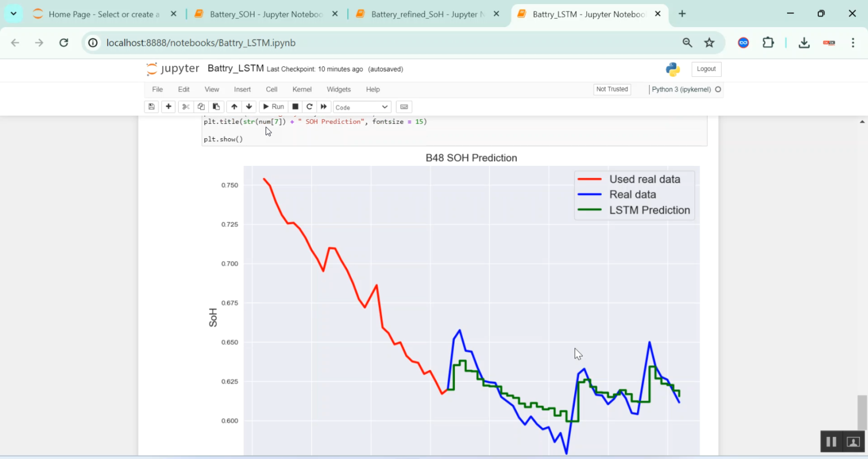Restart the kernel with the refresh icon
868x459 pixels.
coord(309,106)
